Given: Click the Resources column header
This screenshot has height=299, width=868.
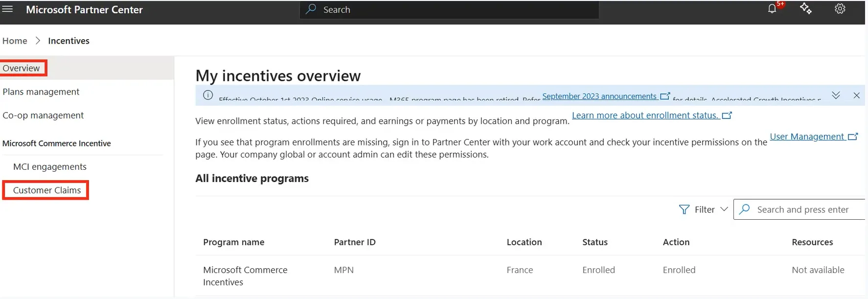Looking at the screenshot, I should coord(812,242).
